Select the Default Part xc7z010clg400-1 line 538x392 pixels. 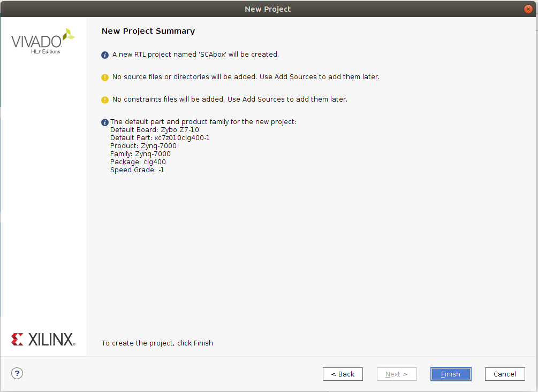tap(160, 138)
